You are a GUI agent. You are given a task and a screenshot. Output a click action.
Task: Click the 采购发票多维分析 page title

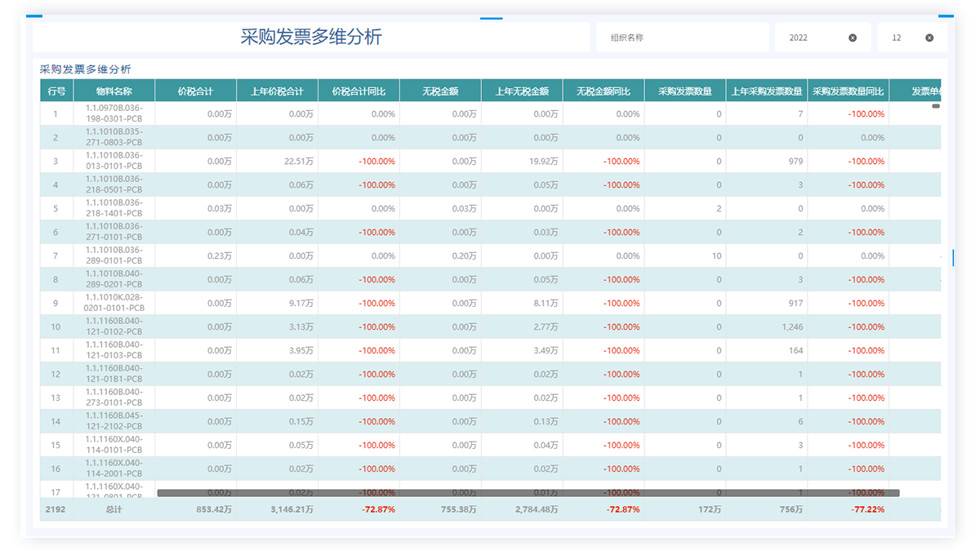tap(310, 37)
